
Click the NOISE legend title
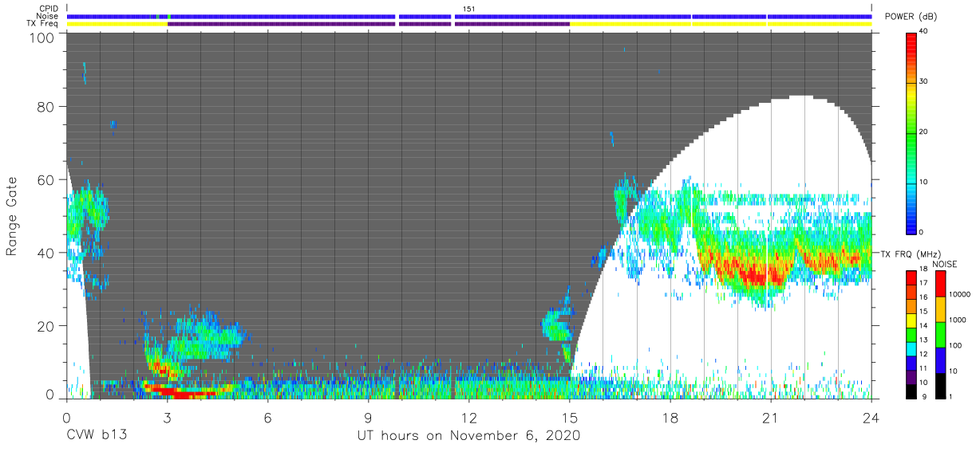click(946, 264)
